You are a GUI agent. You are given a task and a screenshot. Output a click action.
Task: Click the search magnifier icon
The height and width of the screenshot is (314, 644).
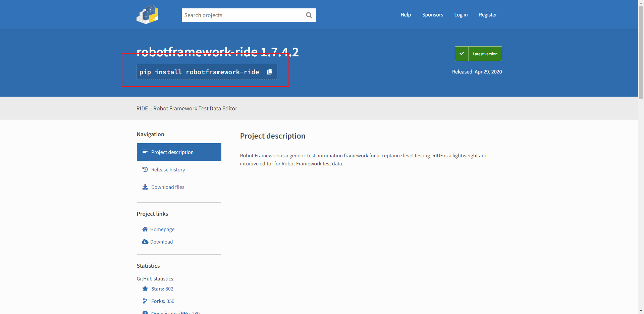[309, 15]
